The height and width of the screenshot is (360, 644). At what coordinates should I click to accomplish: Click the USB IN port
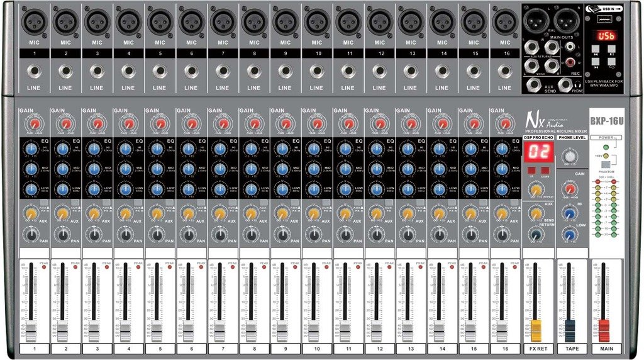pyautogui.click(x=604, y=19)
